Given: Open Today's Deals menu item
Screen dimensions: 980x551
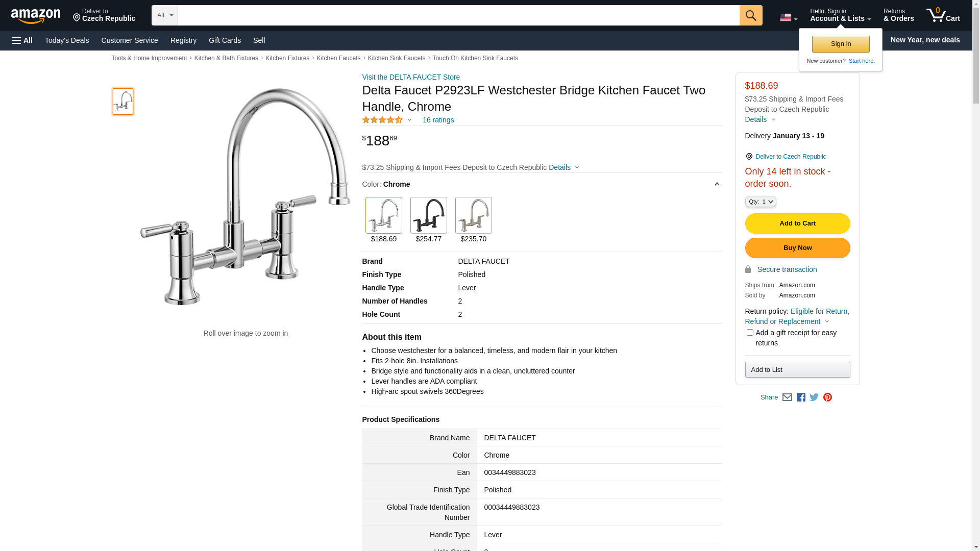Looking at the screenshot, I should [67, 40].
